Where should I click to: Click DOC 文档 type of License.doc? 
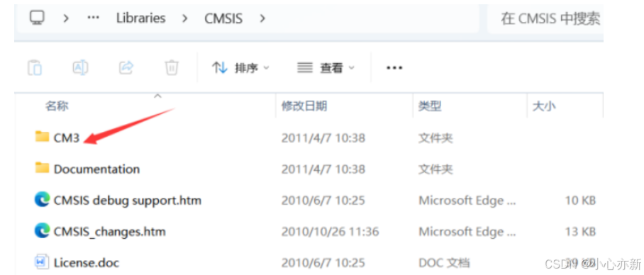pos(444,262)
